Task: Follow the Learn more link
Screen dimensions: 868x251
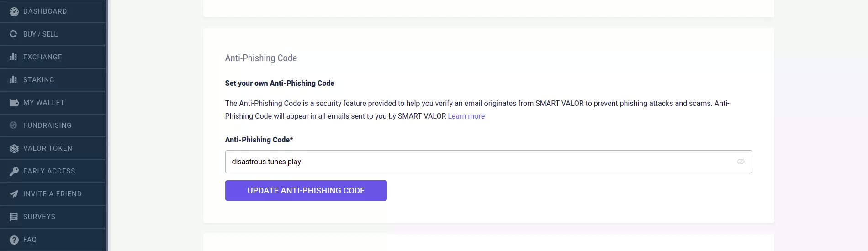Action: pyautogui.click(x=466, y=116)
